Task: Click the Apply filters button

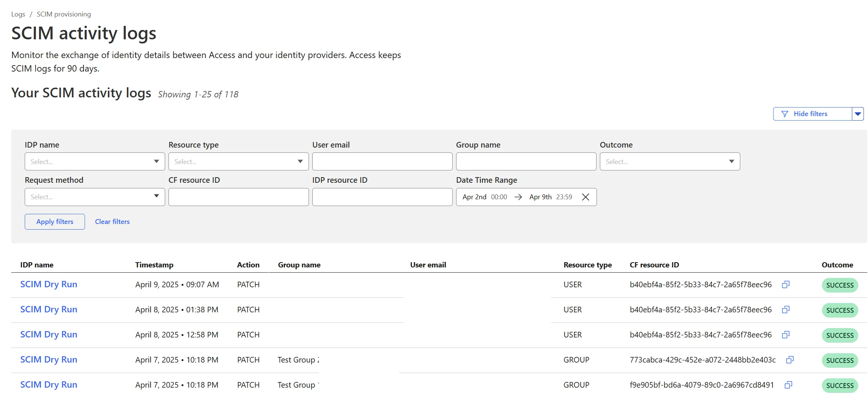Action: pos(54,221)
